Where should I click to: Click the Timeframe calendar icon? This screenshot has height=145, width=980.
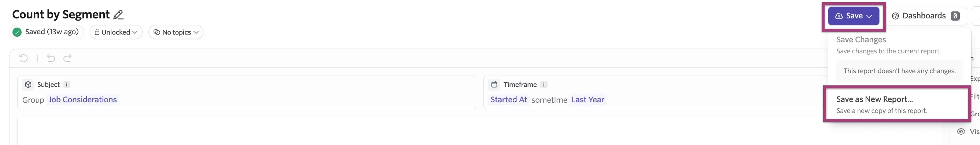[x=494, y=85]
